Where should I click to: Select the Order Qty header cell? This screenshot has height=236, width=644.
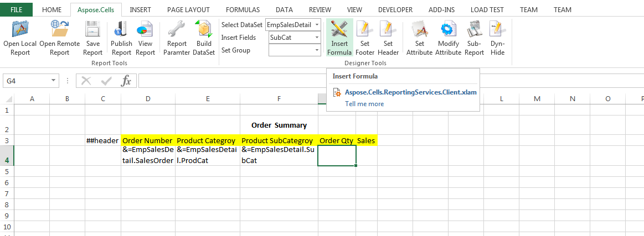point(337,140)
